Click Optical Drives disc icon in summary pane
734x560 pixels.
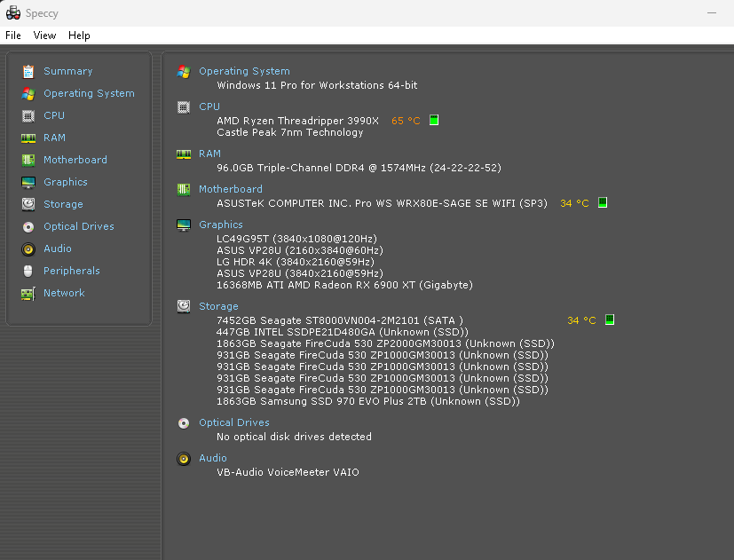[x=184, y=423]
